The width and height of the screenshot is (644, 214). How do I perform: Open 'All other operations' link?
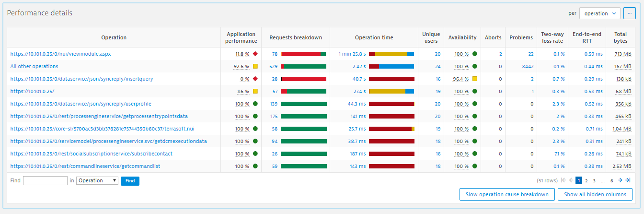pyautogui.click(x=34, y=66)
